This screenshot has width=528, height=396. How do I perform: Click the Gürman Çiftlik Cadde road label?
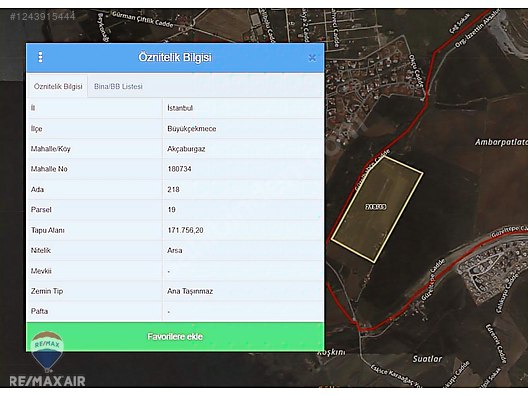[142, 20]
